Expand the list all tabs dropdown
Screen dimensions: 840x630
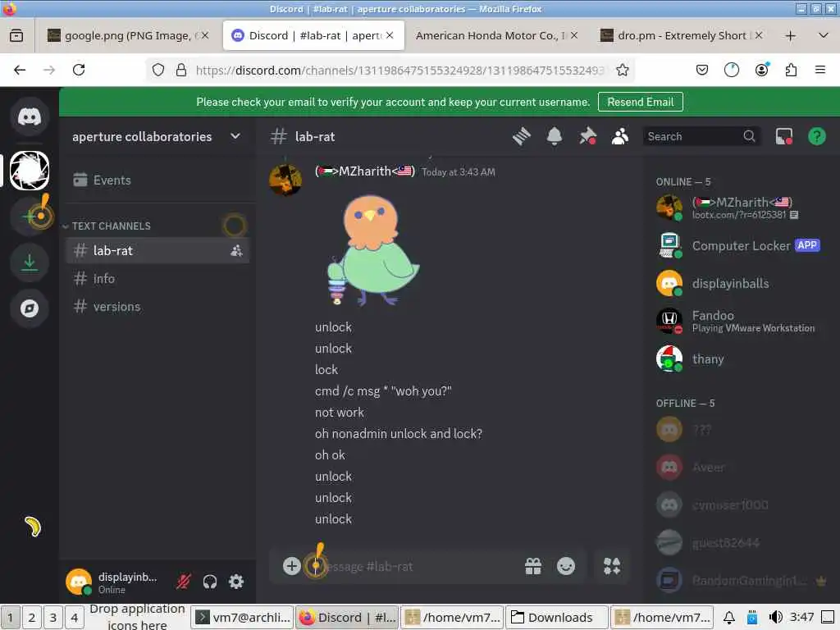click(x=824, y=36)
